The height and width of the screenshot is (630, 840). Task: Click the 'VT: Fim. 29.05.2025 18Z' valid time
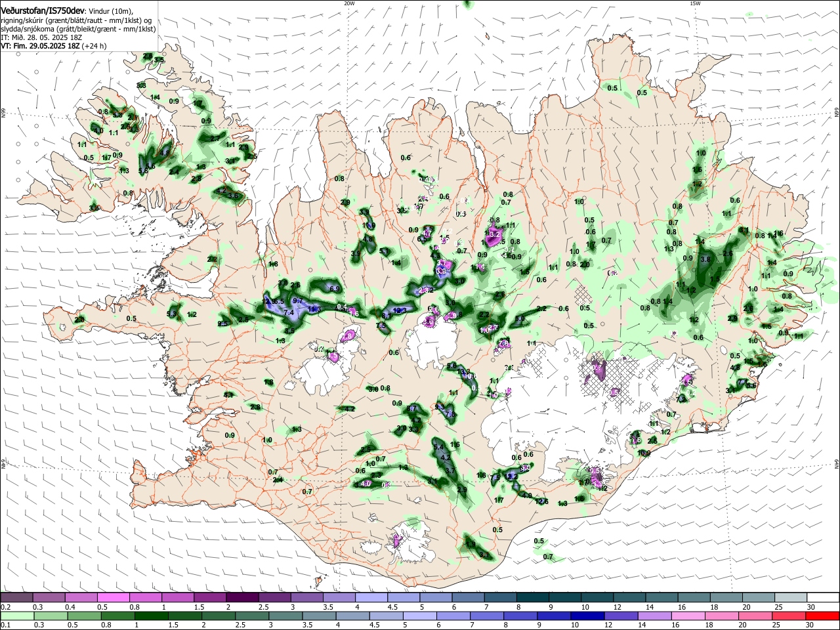coord(41,46)
